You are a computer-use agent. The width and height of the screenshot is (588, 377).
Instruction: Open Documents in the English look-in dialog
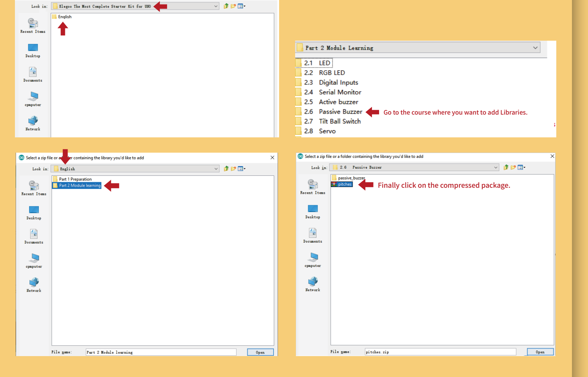pyautogui.click(x=34, y=237)
